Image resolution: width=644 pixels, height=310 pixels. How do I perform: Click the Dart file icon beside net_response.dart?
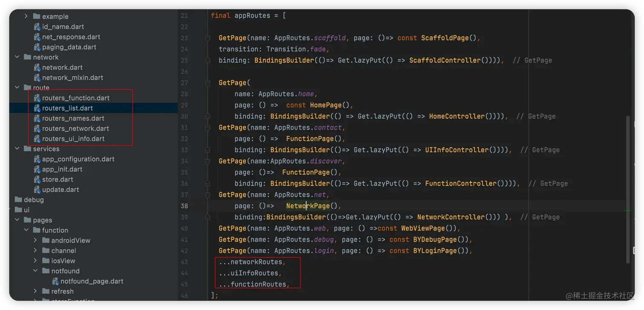pyautogui.click(x=37, y=37)
